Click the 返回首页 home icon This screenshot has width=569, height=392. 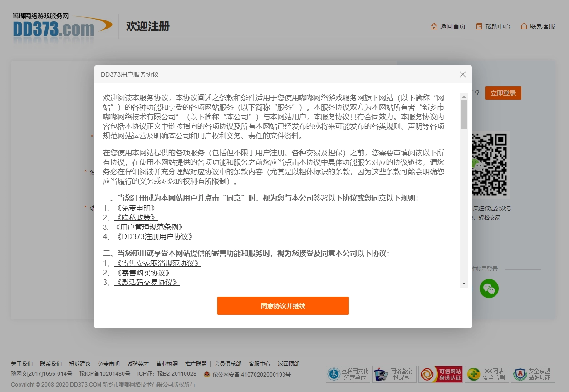pos(434,26)
